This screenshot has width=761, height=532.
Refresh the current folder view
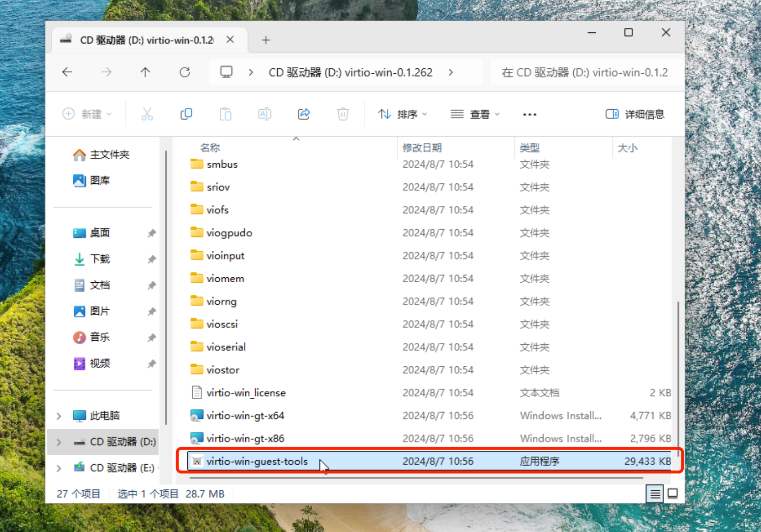pos(185,72)
